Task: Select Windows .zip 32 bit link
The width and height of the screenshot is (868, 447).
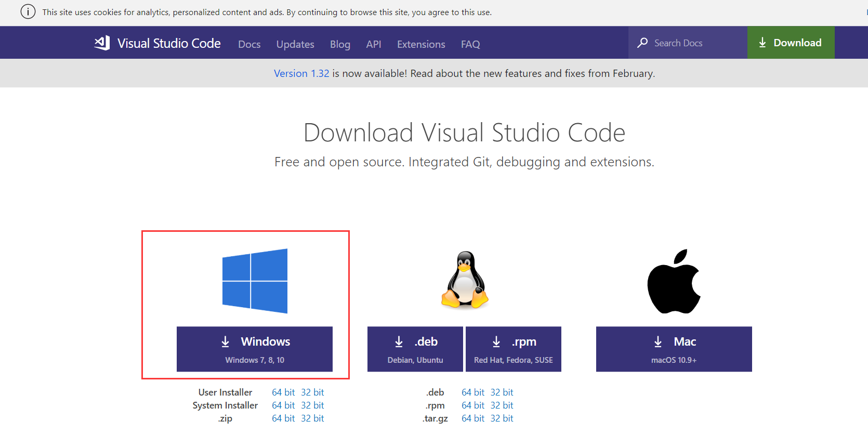Action: [312, 418]
